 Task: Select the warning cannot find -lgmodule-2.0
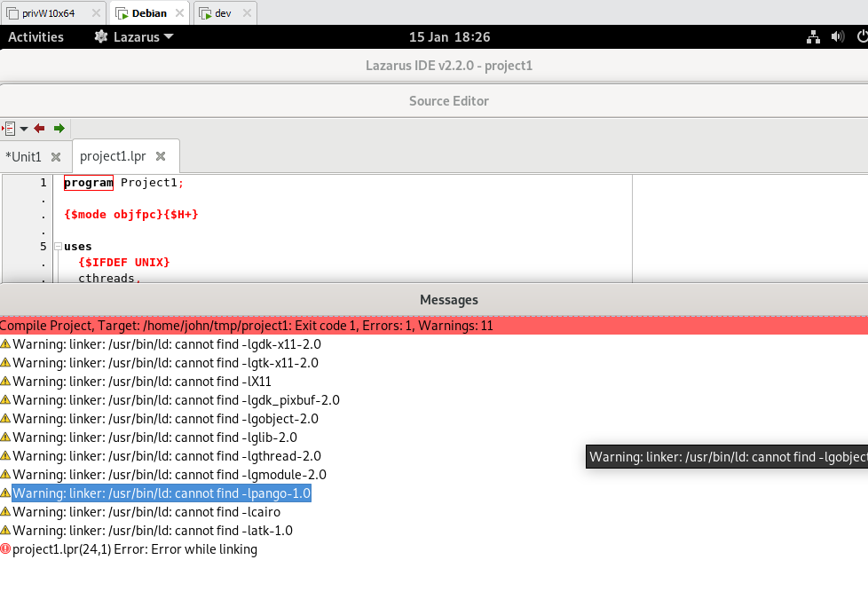click(170, 475)
